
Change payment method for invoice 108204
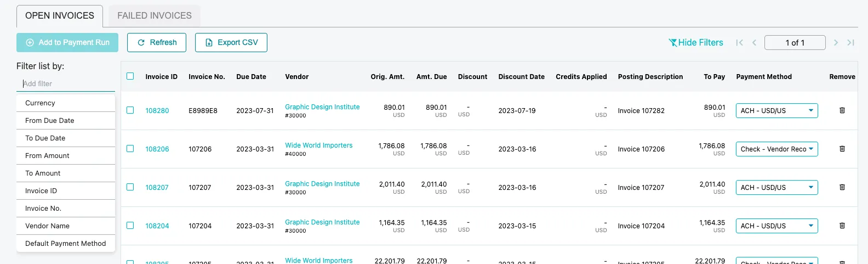click(x=776, y=226)
